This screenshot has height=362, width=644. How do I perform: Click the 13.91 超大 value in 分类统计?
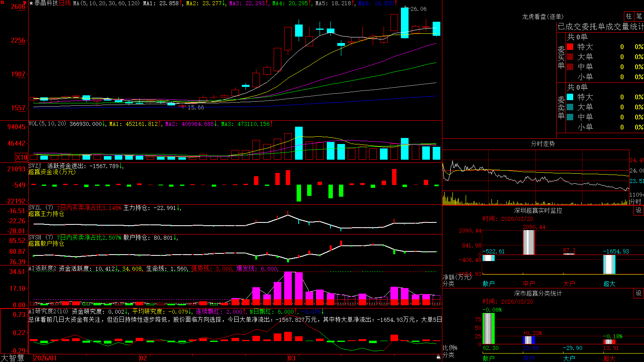[611, 348]
